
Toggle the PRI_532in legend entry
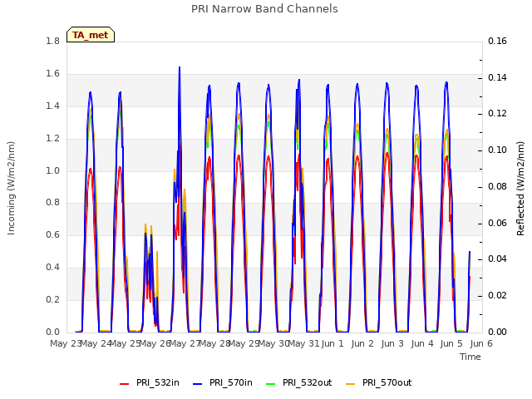(x=150, y=383)
